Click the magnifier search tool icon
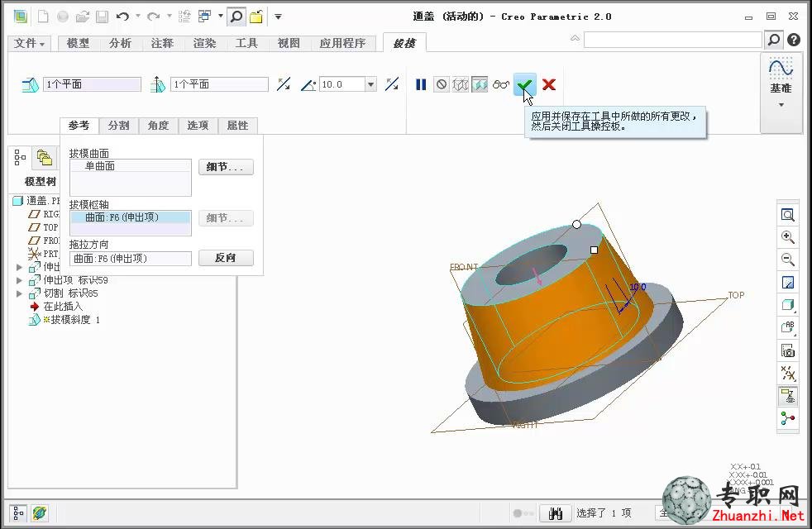The height and width of the screenshot is (529, 812). 236,17
